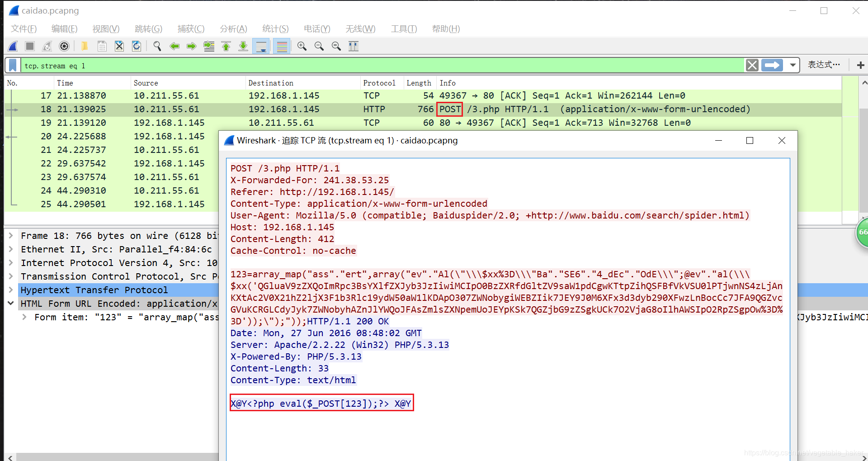Sort packets by the No. column
The height and width of the screenshot is (461, 868).
29,83
